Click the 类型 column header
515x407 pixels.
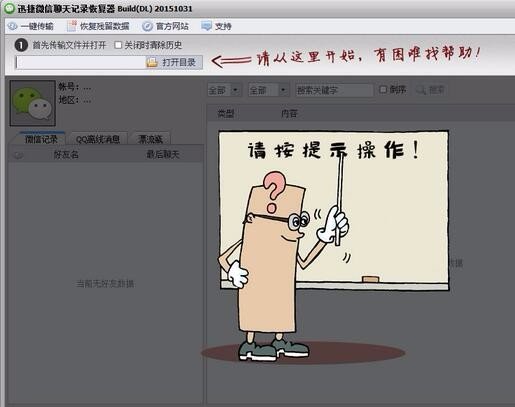click(226, 114)
